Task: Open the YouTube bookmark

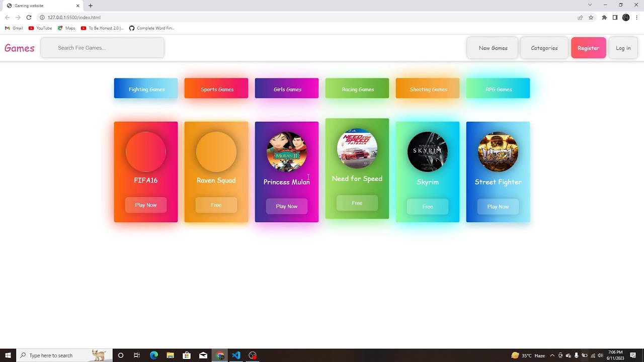Action: (40, 28)
